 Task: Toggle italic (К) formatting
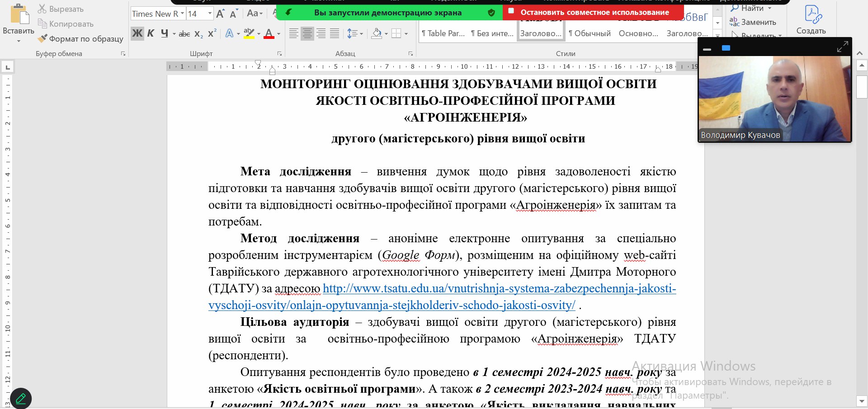pos(151,33)
